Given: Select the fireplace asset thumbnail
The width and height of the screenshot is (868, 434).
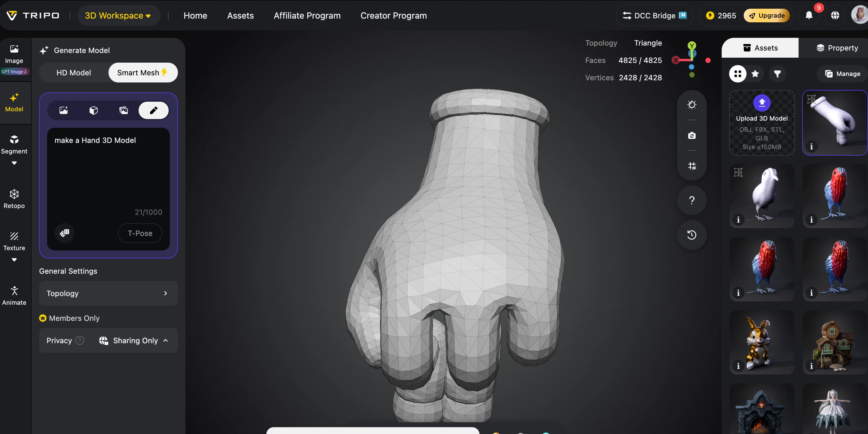Looking at the screenshot, I should click(762, 408).
